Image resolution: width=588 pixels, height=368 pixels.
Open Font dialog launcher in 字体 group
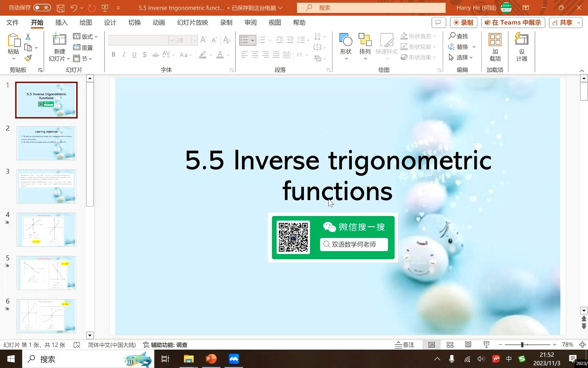point(232,70)
